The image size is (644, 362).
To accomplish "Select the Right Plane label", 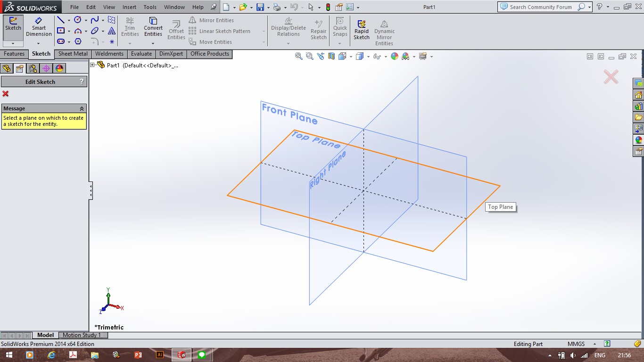I will click(327, 170).
